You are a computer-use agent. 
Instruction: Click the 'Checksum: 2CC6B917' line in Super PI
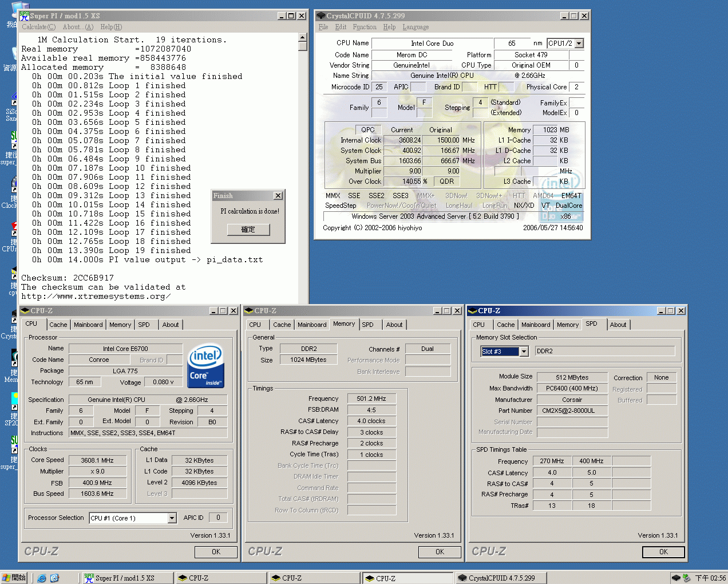[x=68, y=278]
